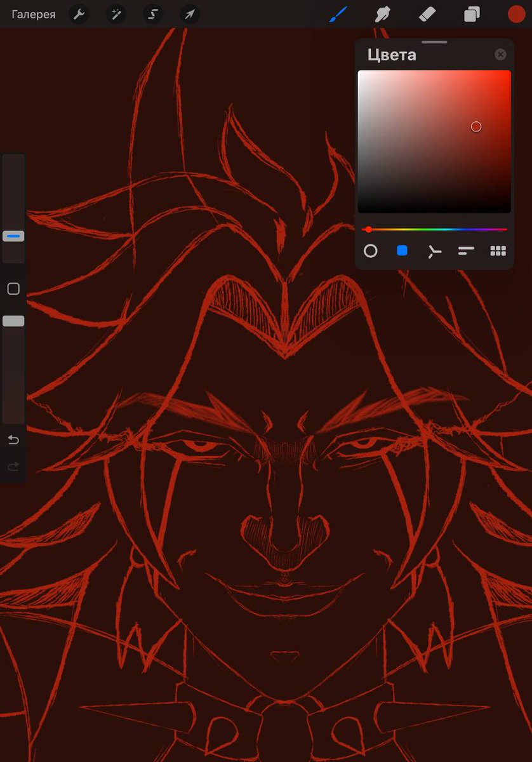Click the Цвета panel drag handle
The height and width of the screenshot is (762, 532).
click(x=434, y=42)
